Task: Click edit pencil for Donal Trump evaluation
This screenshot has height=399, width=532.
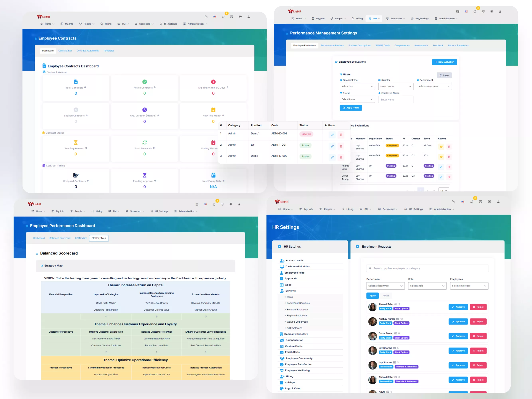Action: (441, 177)
